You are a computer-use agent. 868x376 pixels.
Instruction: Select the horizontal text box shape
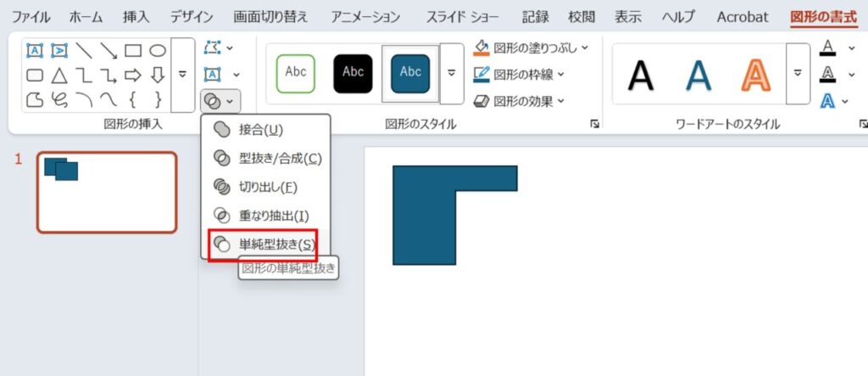point(34,50)
